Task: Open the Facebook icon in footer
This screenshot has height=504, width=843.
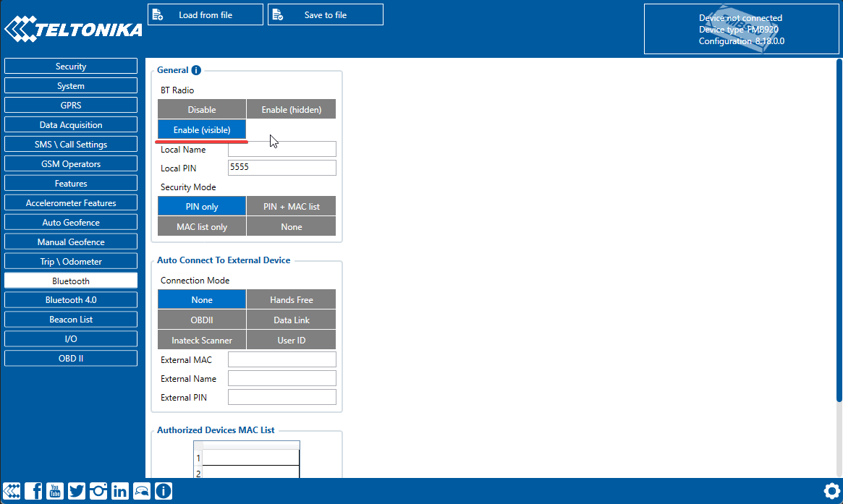Action: click(33, 491)
